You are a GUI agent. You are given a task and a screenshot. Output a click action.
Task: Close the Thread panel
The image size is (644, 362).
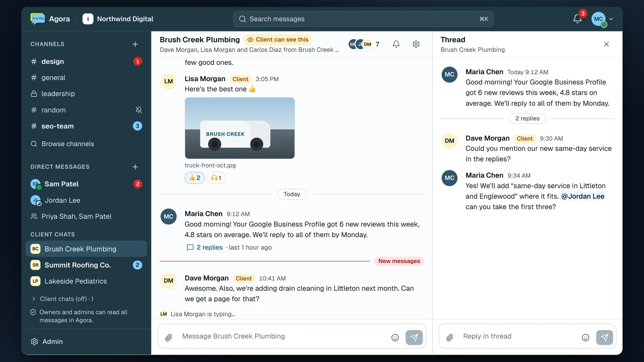pyautogui.click(x=606, y=44)
